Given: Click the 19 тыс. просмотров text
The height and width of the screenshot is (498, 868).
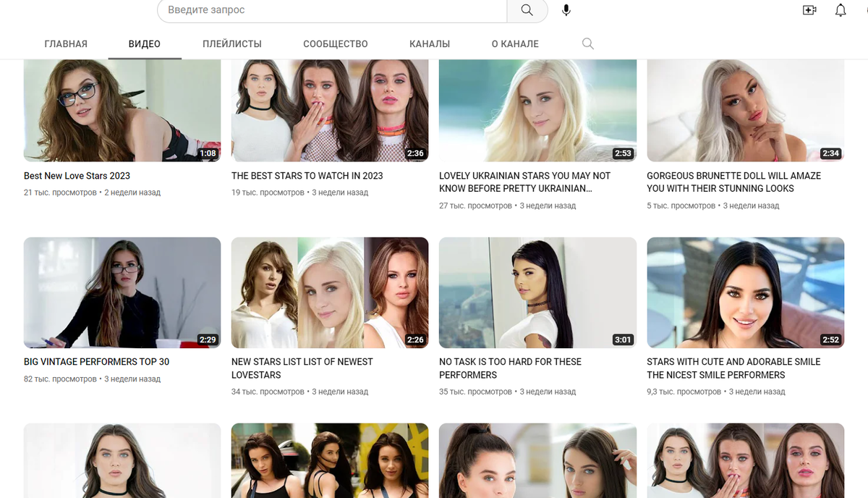Looking at the screenshot, I should click(x=268, y=193).
